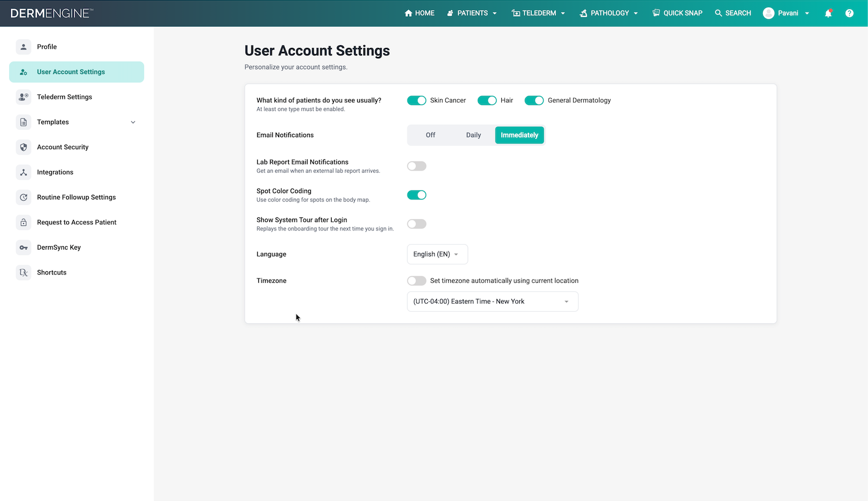This screenshot has width=868, height=501.
Task: Enable Lab Report Email Notifications
Action: pos(416,166)
